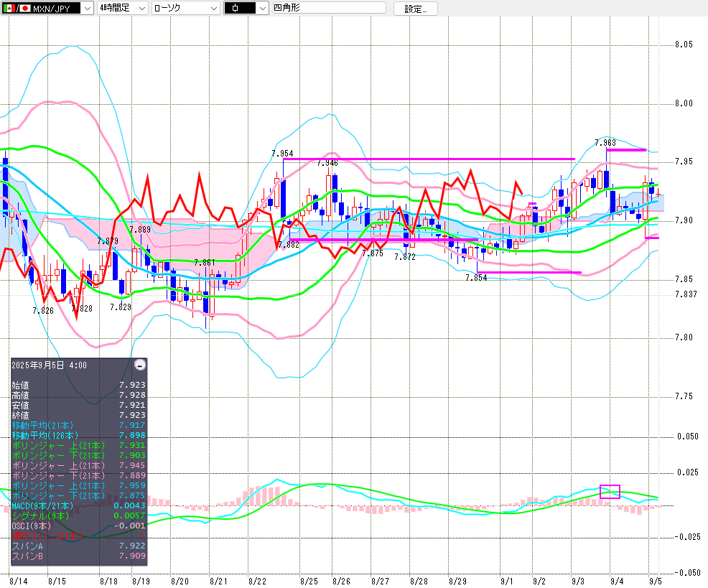The height and width of the screenshot is (588, 708).
Task: Click the 8.05 level on the price axis
Action: [x=684, y=45]
